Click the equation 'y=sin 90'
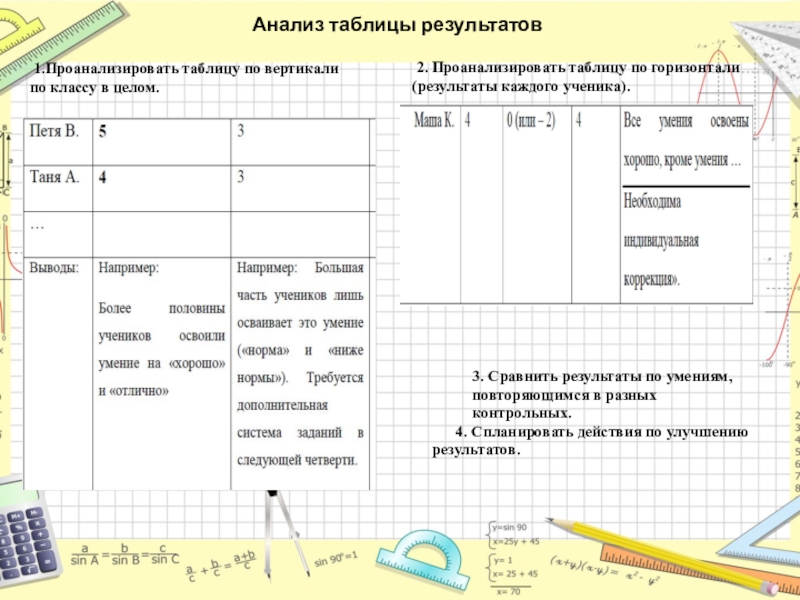The width and height of the screenshot is (800, 600). [x=510, y=528]
